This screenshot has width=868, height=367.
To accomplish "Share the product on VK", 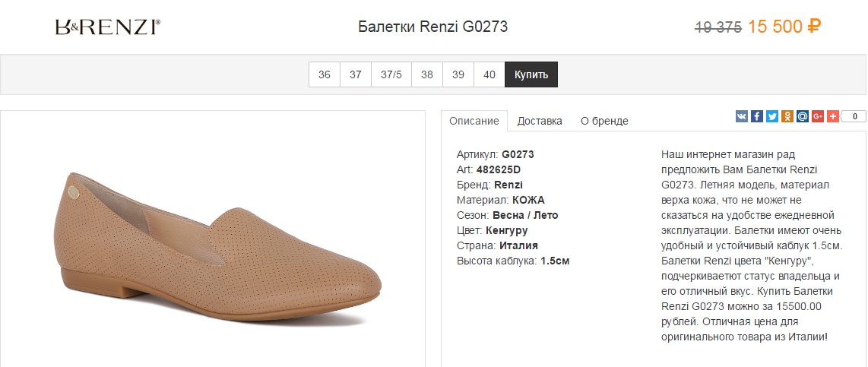I will (742, 116).
